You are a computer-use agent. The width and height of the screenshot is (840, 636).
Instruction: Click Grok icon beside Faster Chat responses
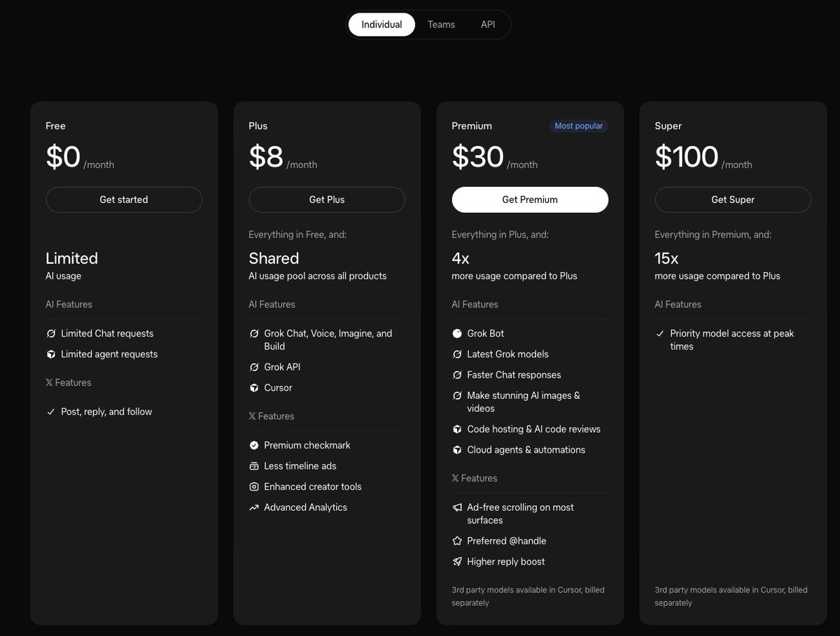tap(457, 375)
